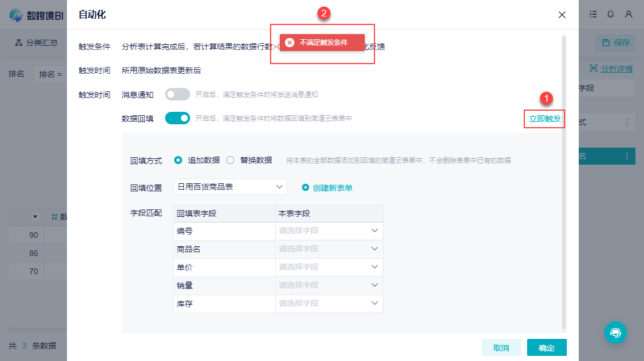Click the 确定 button

pyautogui.click(x=546, y=347)
